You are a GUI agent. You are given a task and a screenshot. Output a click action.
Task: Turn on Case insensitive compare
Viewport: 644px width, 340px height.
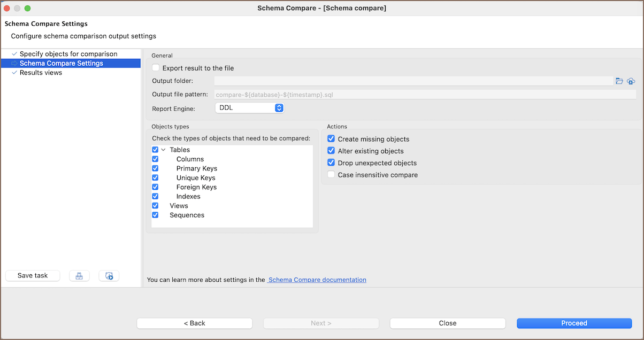click(331, 175)
